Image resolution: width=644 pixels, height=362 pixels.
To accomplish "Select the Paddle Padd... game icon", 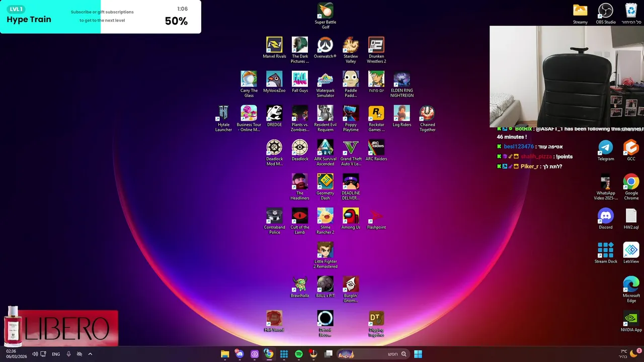I will click(x=351, y=84).
